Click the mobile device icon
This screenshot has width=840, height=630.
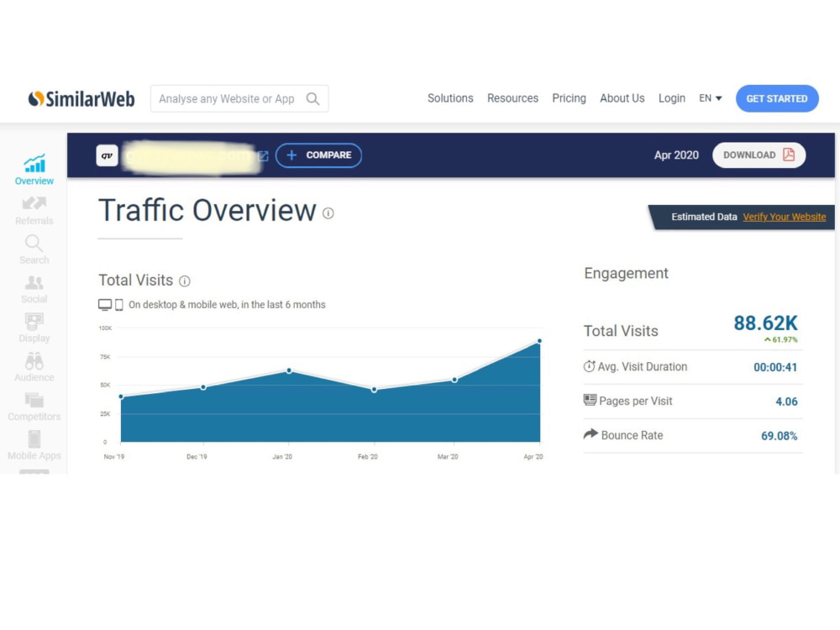[x=119, y=305]
